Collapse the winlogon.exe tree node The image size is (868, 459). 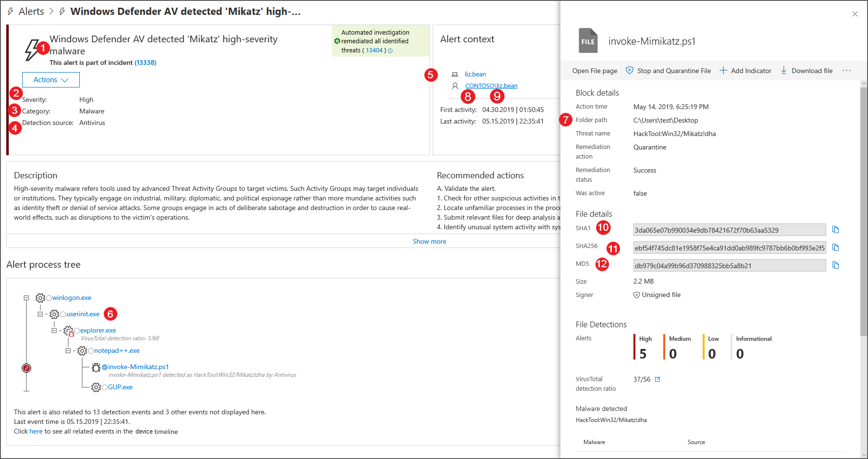click(26, 298)
